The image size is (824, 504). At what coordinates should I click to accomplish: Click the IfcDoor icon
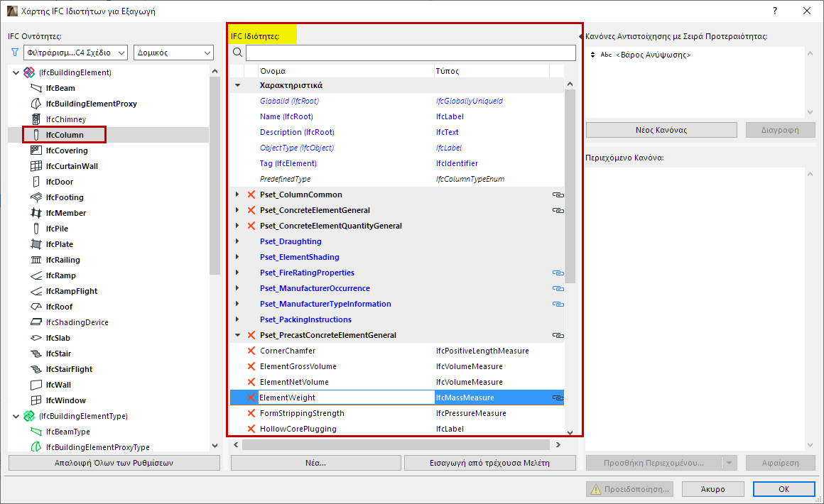[36, 182]
